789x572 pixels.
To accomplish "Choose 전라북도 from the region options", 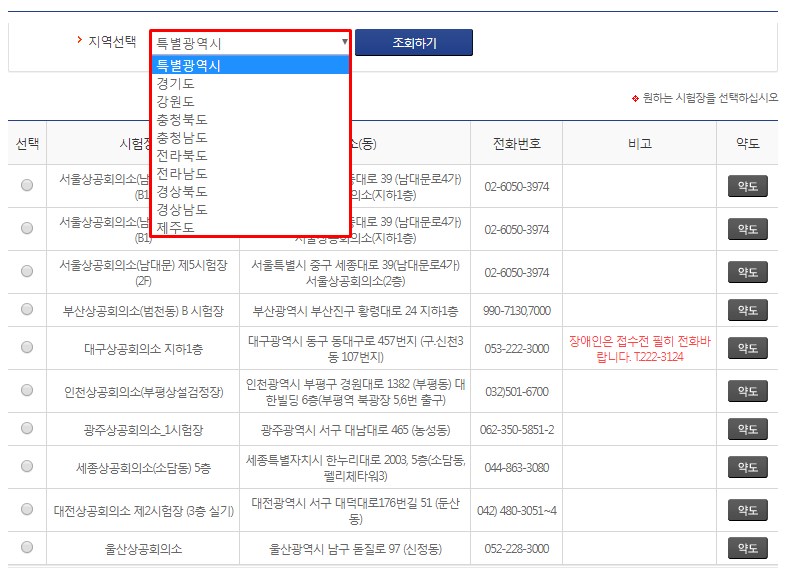I will (x=251, y=155).
